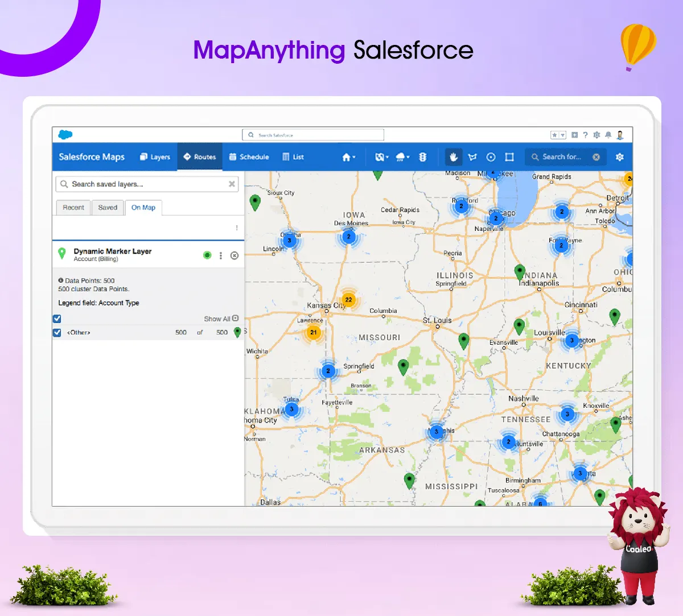683x616 pixels.
Task: Open the Schedule tab
Action: coord(249,157)
